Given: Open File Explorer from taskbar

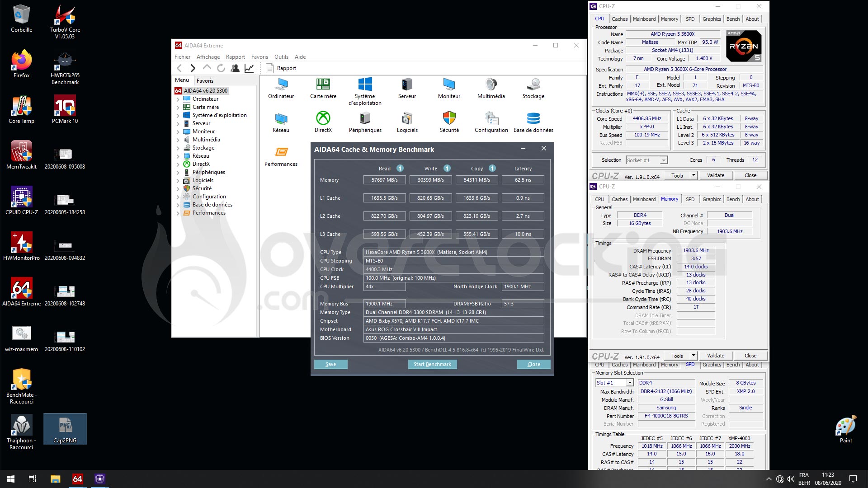Looking at the screenshot, I should click(x=55, y=479).
